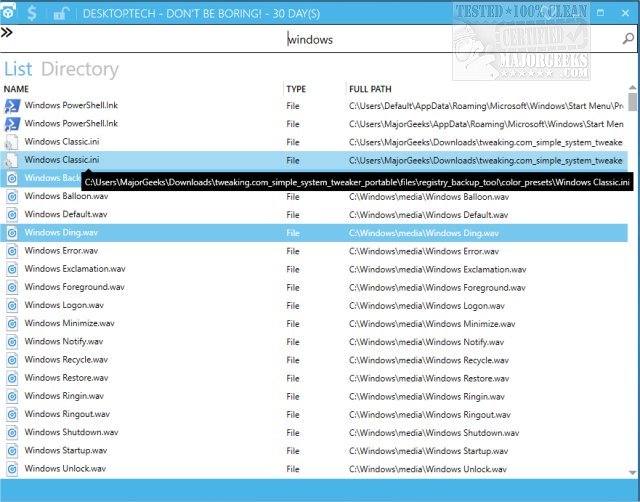
Task: Select 'Windows Foreground.wav' file name
Action: click(x=74, y=287)
